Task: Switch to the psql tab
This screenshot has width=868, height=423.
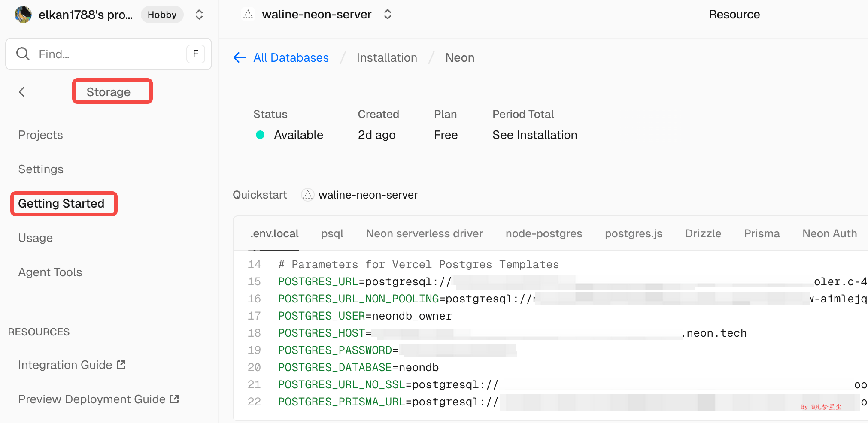Action: pyautogui.click(x=332, y=233)
